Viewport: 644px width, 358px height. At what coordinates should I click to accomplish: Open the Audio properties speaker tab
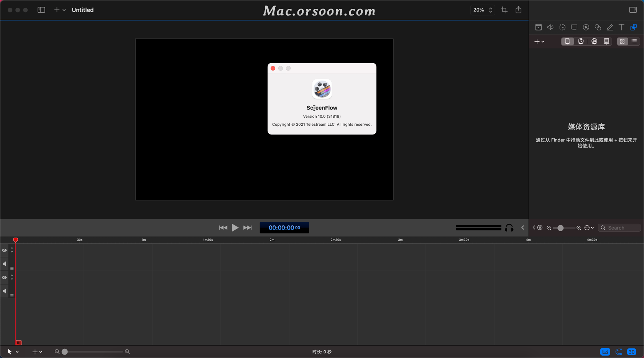coord(550,27)
